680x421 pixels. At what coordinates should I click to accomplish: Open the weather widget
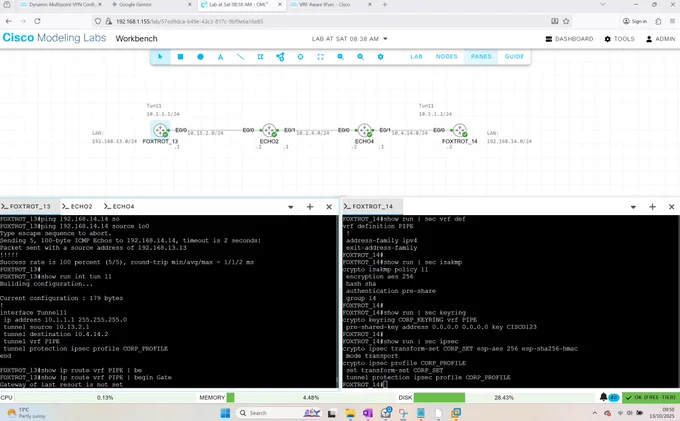27,412
